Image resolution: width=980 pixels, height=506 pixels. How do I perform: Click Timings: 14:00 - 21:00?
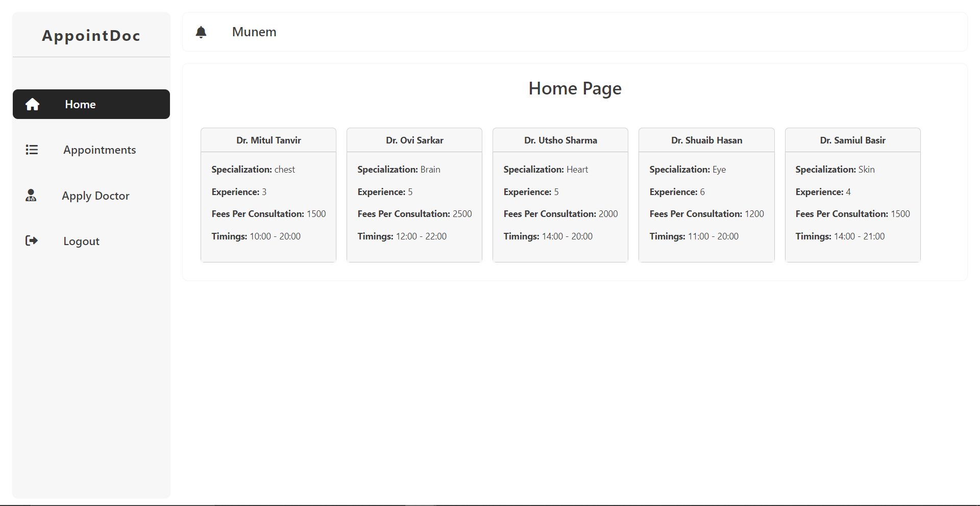coord(840,236)
